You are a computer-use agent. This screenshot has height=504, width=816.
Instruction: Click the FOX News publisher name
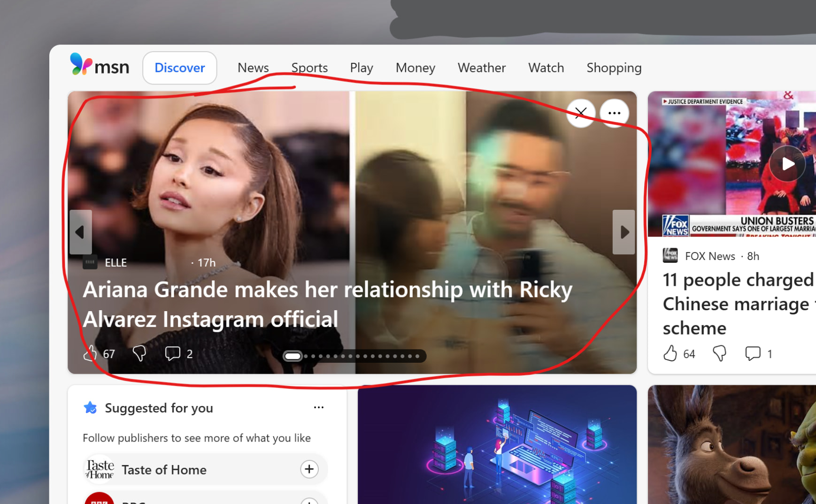click(x=710, y=256)
